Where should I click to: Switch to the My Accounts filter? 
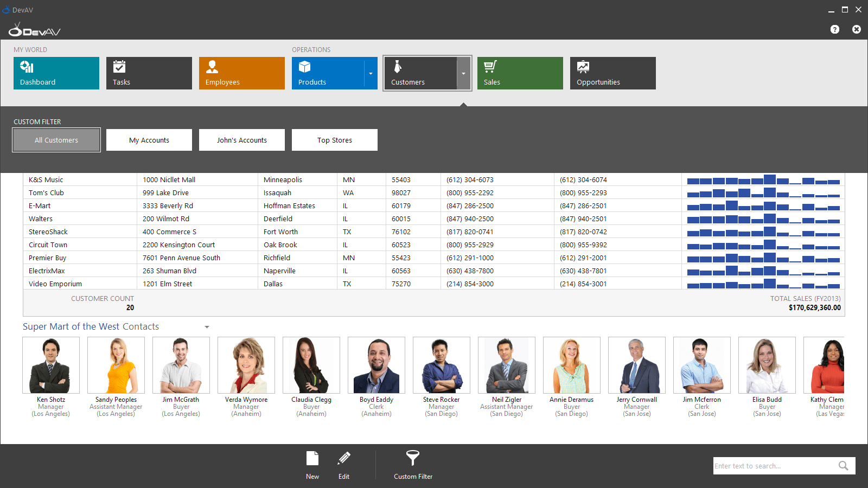pyautogui.click(x=149, y=139)
